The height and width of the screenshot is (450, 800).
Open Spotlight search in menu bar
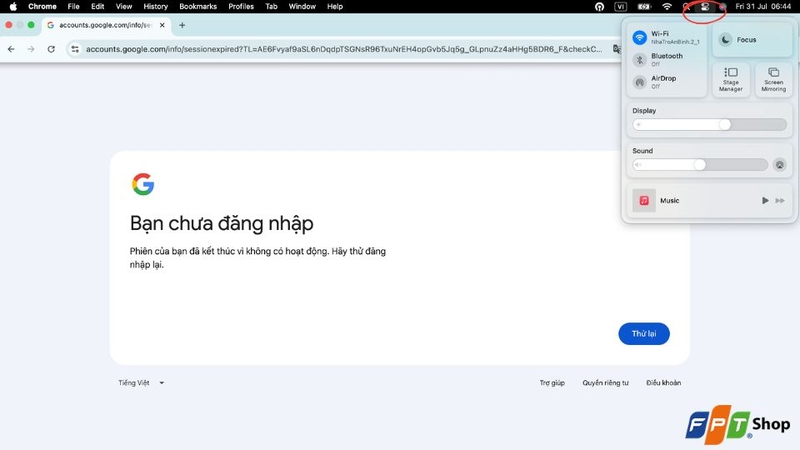[687, 7]
